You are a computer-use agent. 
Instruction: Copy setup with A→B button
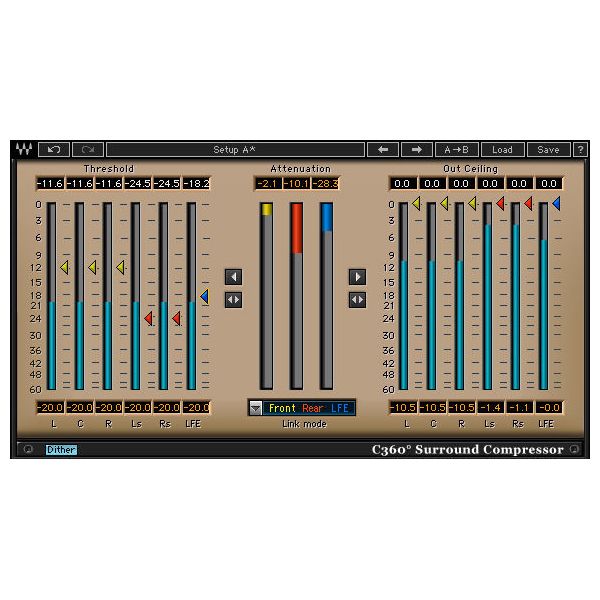pyautogui.click(x=457, y=150)
